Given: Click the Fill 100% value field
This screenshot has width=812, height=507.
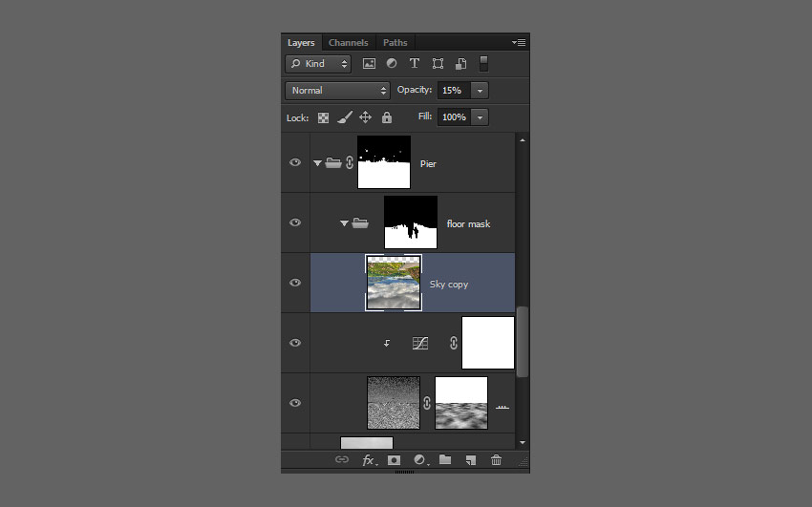Looking at the screenshot, I should pyautogui.click(x=454, y=117).
